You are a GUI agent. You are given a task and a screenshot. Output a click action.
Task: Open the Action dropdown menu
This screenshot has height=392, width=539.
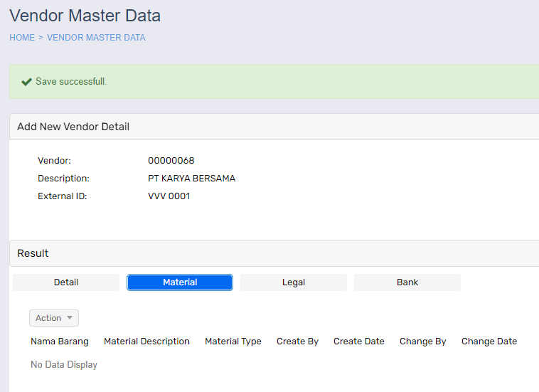click(x=54, y=318)
